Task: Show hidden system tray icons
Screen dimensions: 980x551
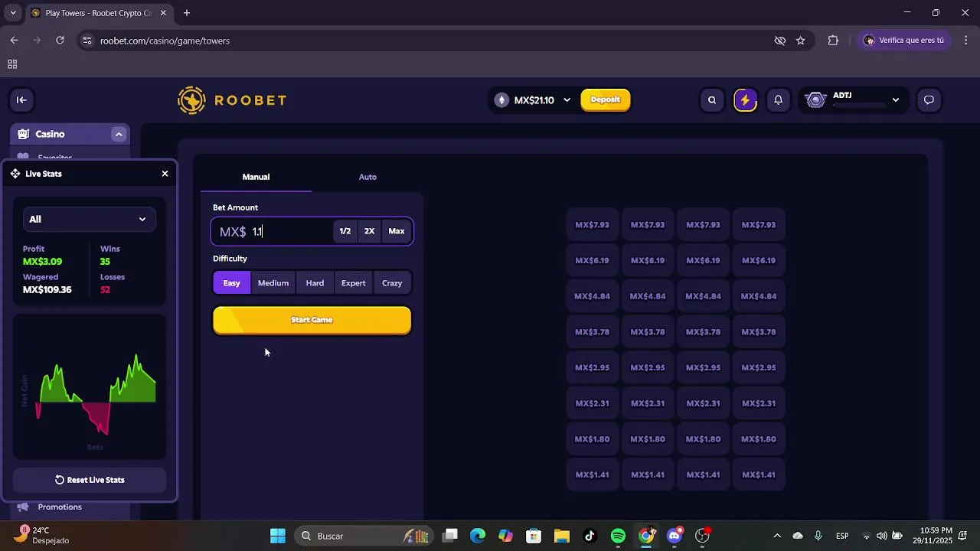Action: tap(777, 536)
